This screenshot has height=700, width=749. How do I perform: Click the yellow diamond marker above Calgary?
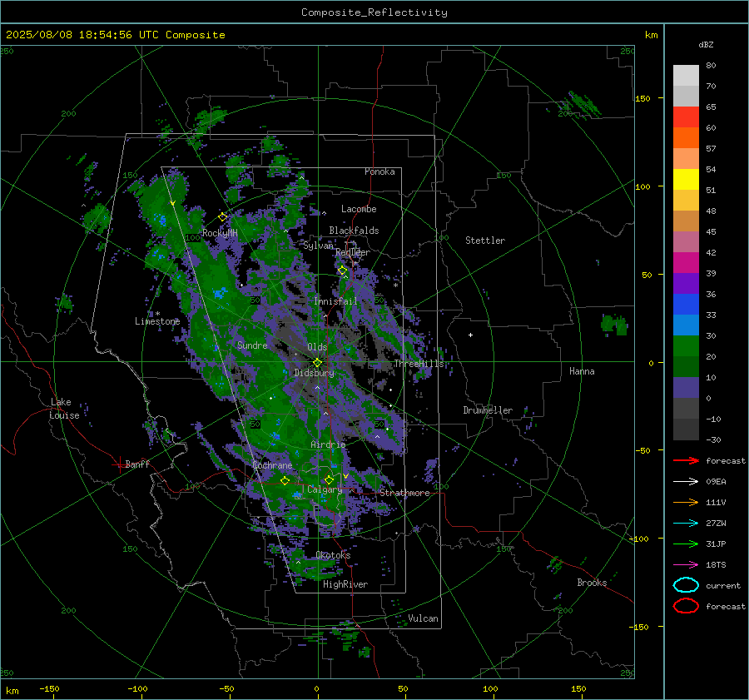329,479
